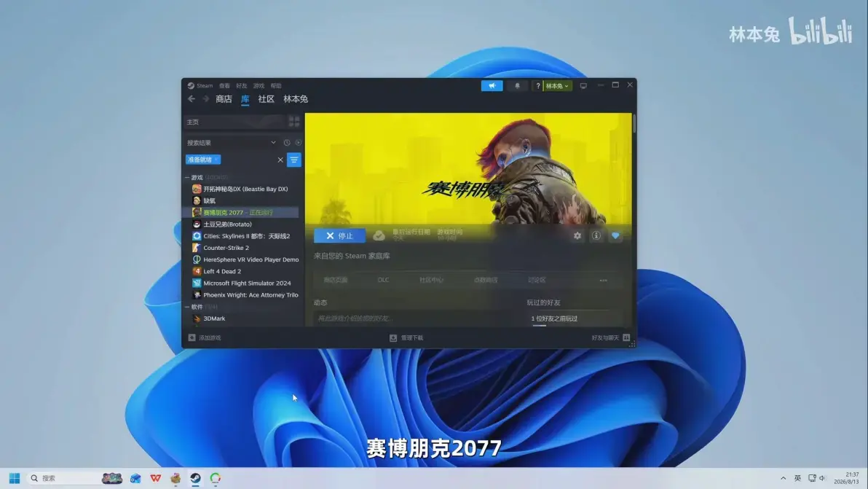The width and height of the screenshot is (868, 489).
Task: Enter Big Picture mode via monitor icon
Action: 583,86
